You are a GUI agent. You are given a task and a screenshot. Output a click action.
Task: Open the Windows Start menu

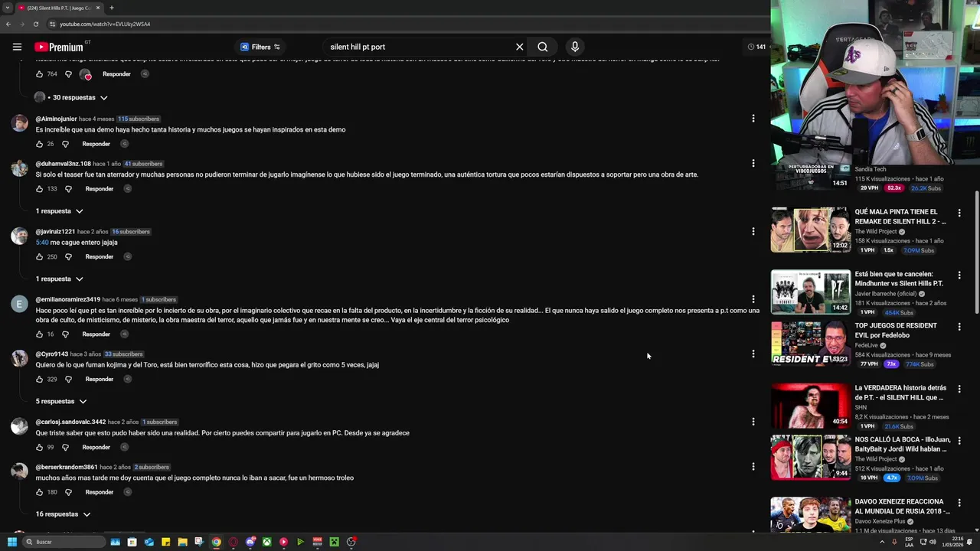coord(11,542)
